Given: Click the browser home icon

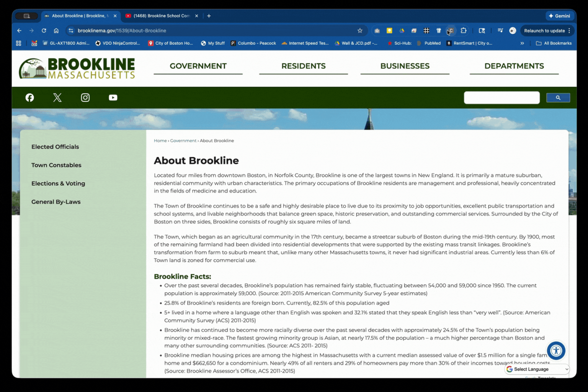Looking at the screenshot, I should pos(56,31).
